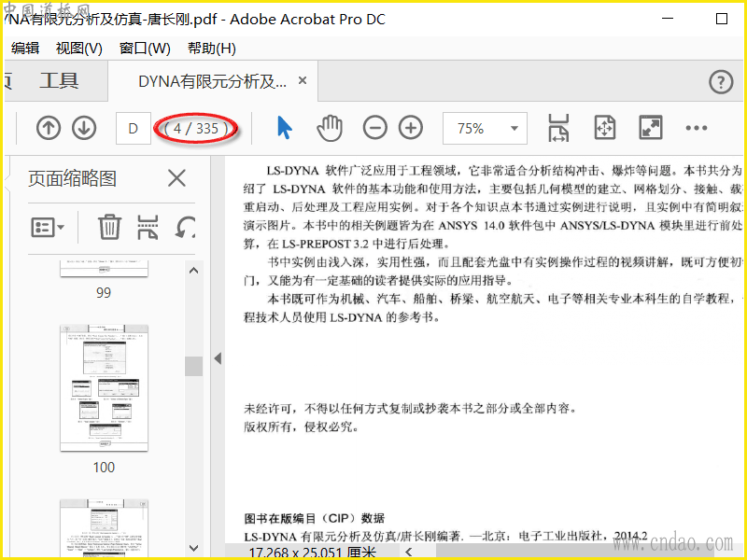Open thumbnail options dropdown menu
The width and height of the screenshot is (747, 560).
click(48, 228)
